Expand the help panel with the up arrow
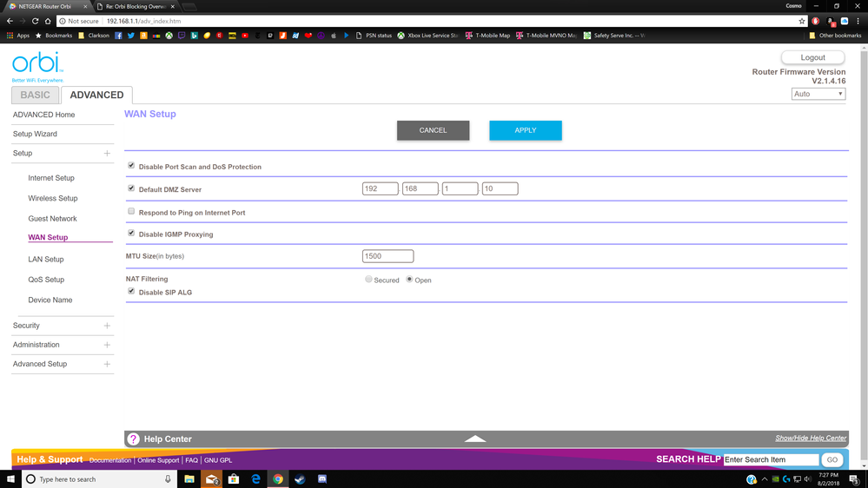 coord(475,439)
